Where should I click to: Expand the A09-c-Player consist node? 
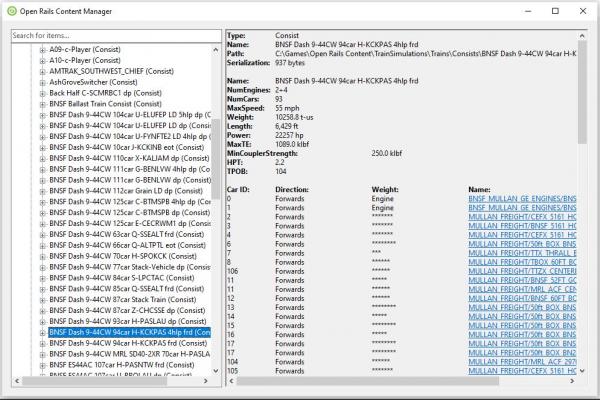(x=42, y=50)
